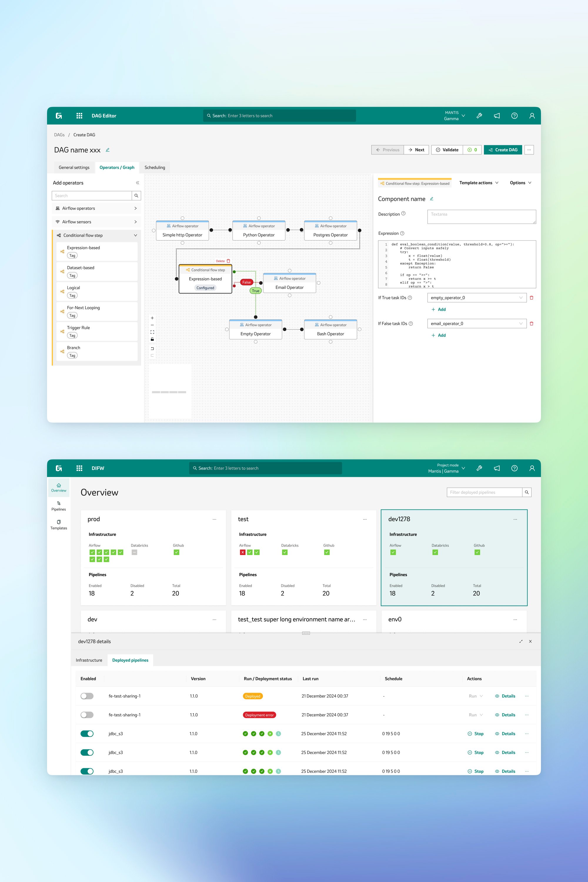The height and width of the screenshot is (882, 588).
Task: Stop the jdbc_s3 pipeline run
Action: click(475, 734)
